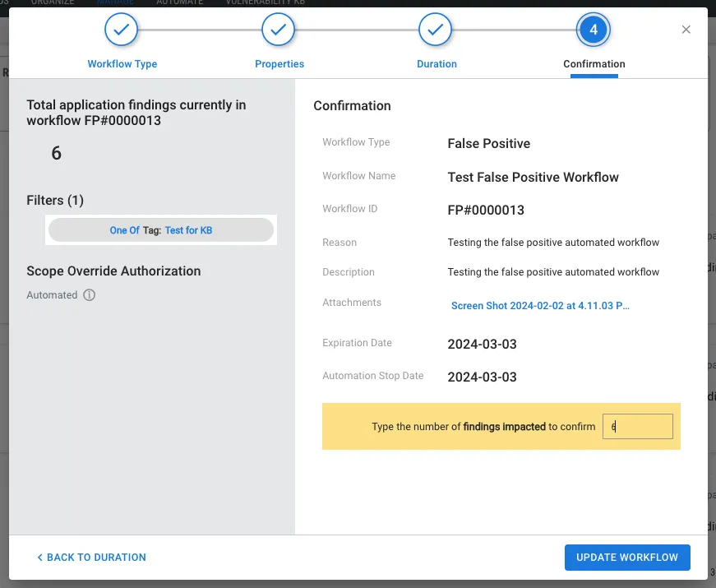Go to the Duration step label
The width and height of the screenshot is (716, 588).
point(437,64)
